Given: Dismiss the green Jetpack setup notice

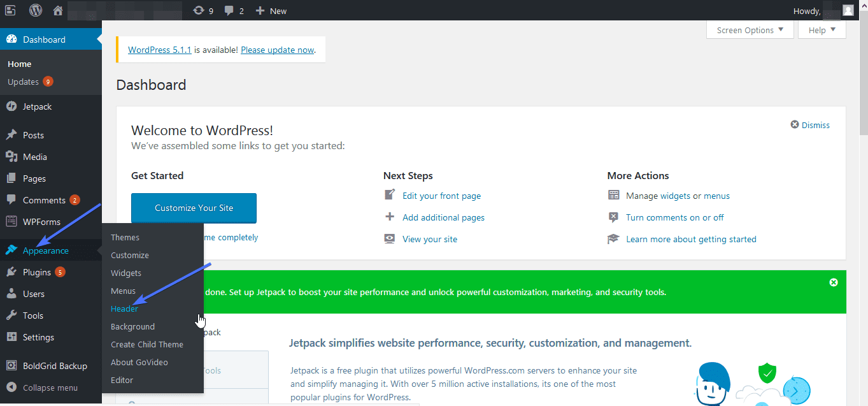Looking at the screenshot, I should pyautogui.click(x=834, y=282).
